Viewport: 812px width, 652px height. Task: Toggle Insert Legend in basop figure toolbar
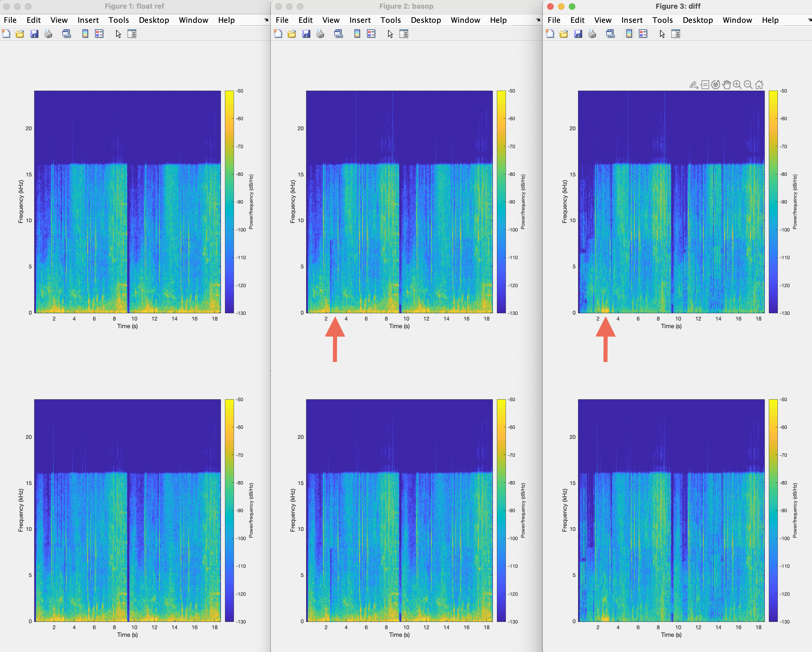tap(371, 34)
